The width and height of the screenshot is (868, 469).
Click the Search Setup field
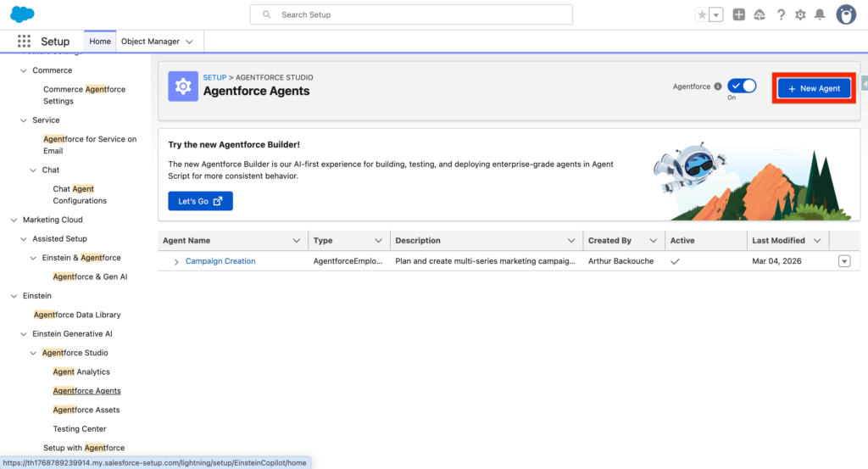[411, 14]
